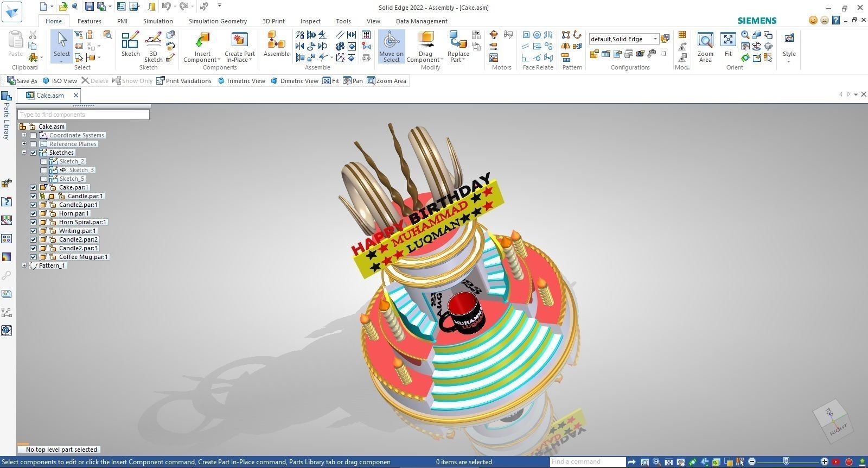This screenshot has width=868, height=468.
Task: Uncheck Horn.par:1 checkbox
Action: click(x=34, y=213)
